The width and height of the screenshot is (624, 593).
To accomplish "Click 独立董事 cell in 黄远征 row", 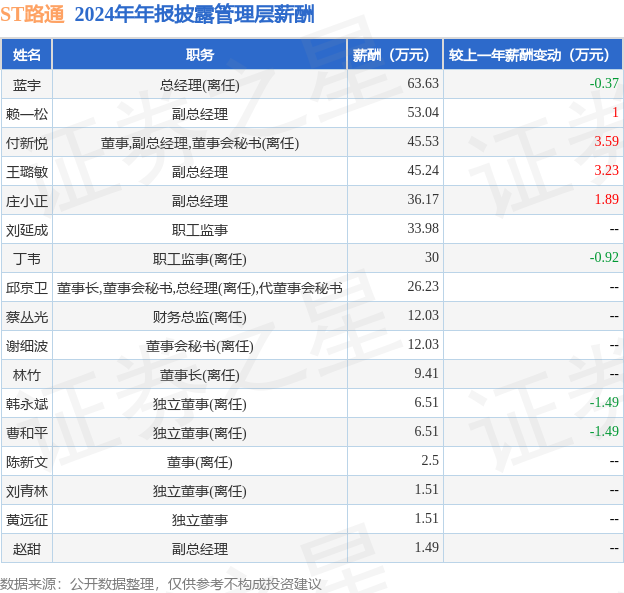I will 200,521.
